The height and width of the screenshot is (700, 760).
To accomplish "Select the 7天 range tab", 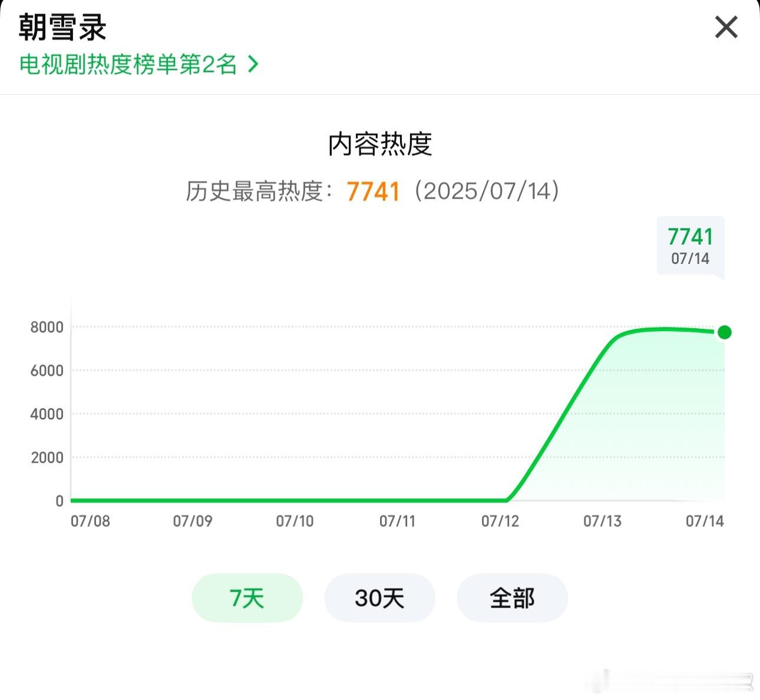I will [247, 598].
